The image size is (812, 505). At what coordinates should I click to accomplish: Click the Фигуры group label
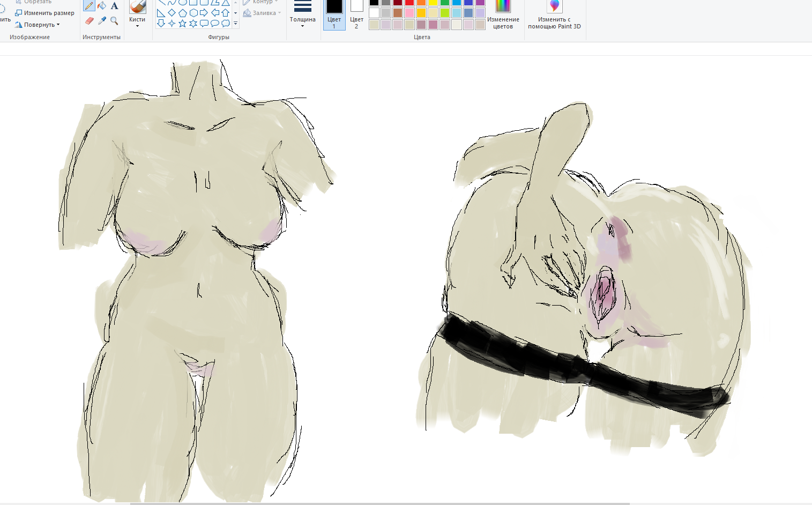(x=219, y=37)
